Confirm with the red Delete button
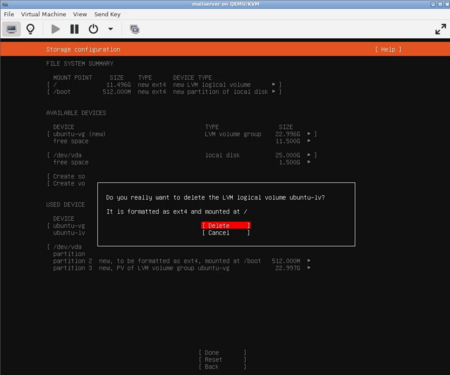Screen dimensions: 450x375 pyautogui.click(x=226, y=226)
